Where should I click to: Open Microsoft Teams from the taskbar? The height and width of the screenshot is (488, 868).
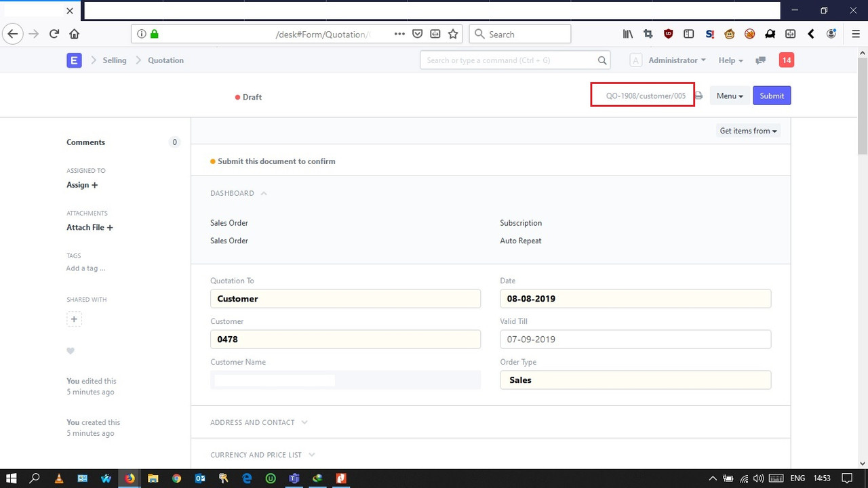(x=294, y=478)
